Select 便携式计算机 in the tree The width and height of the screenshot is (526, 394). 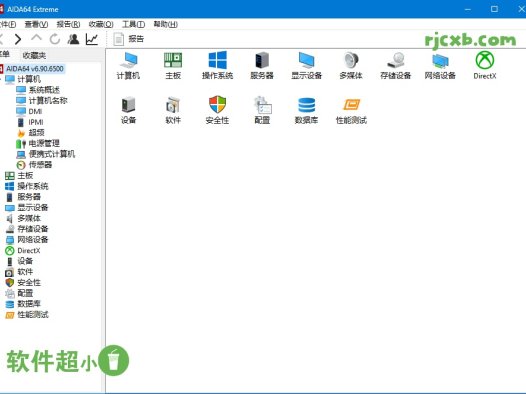[x=46, y=154]
